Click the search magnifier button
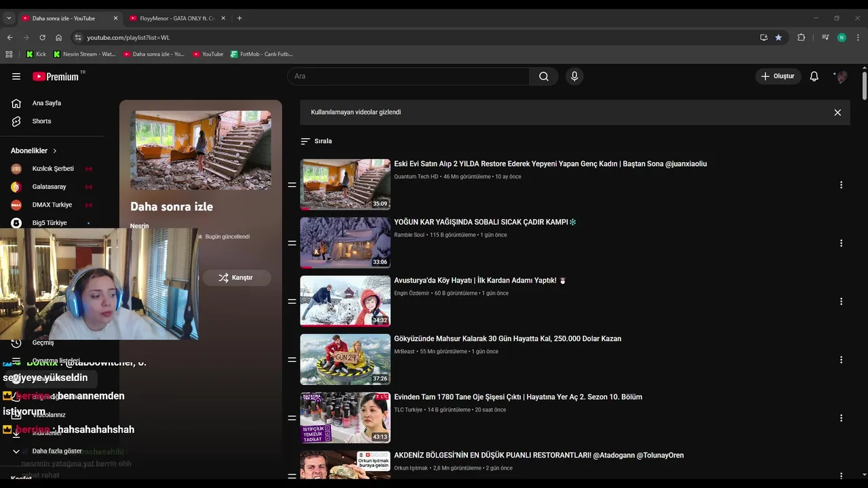Viewport: 868px width, 488px height. pyautogui.click(x=544, y=77)
